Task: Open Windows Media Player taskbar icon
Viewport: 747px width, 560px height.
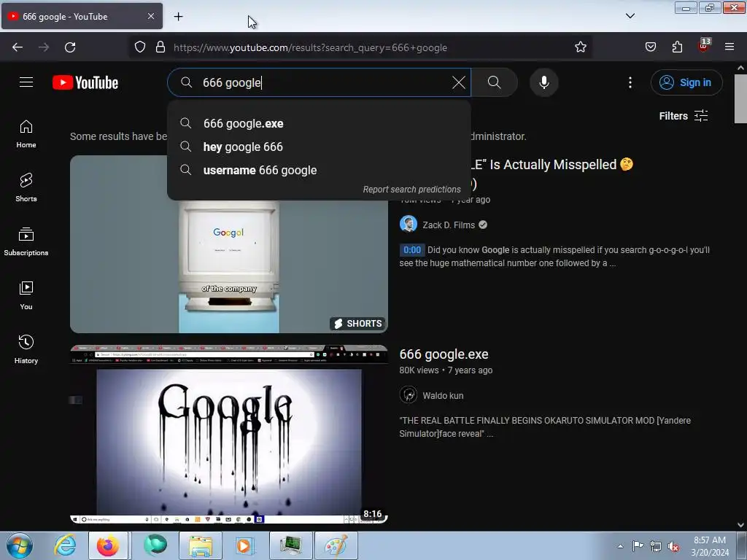Action: click(x=244, y=545)
